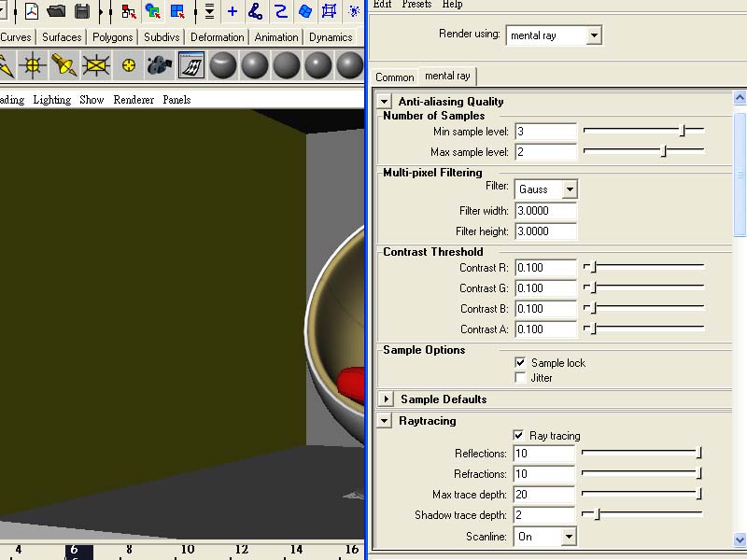The width and height of the screenshot is (747, 560).
Task: Open the Help menu in Render Settings
Action: [x=452, y=5]
